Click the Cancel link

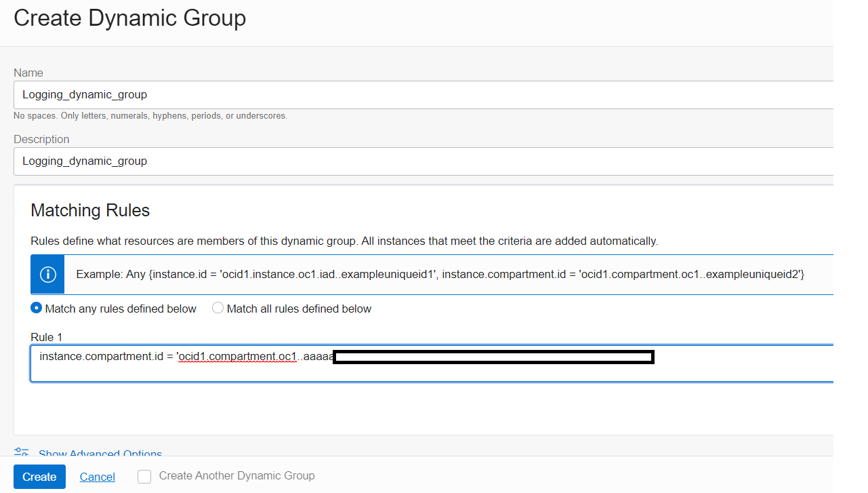coord(97,477)
